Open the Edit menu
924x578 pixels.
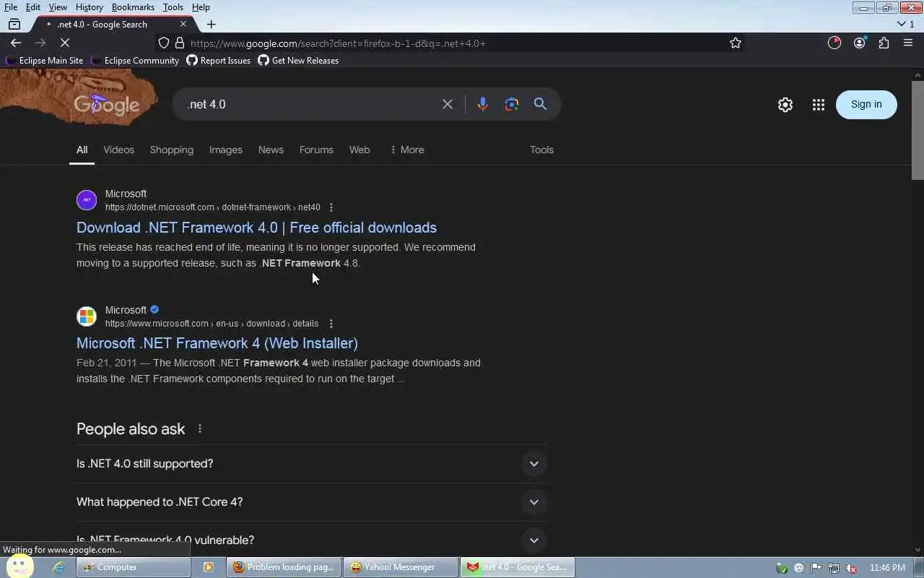(x=33, y=7)
